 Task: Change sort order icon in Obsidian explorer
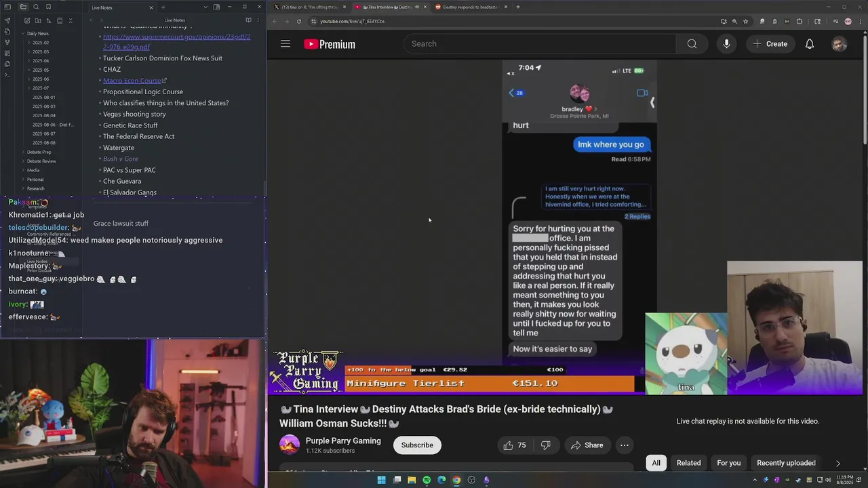48,20
